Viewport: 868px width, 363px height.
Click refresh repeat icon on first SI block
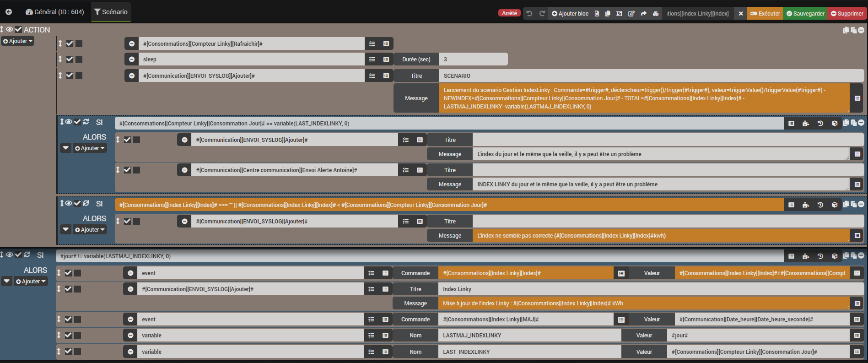86,122
